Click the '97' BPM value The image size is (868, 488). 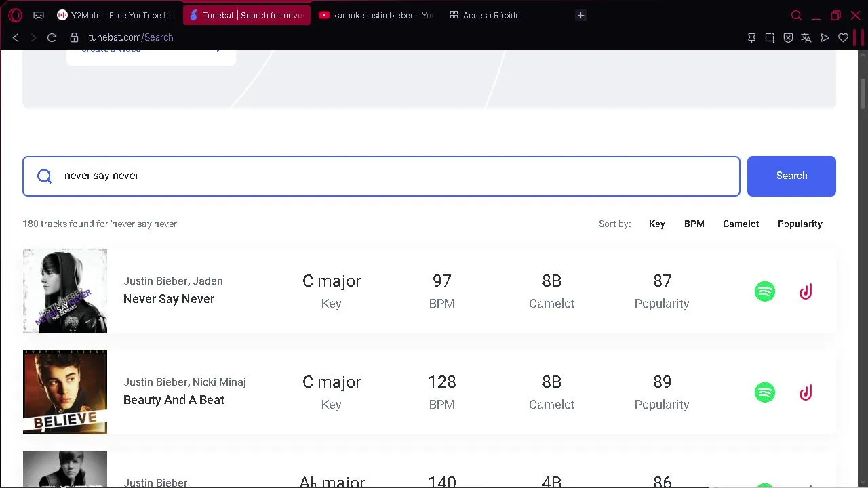pyautogui.click(x=441, y=281)
